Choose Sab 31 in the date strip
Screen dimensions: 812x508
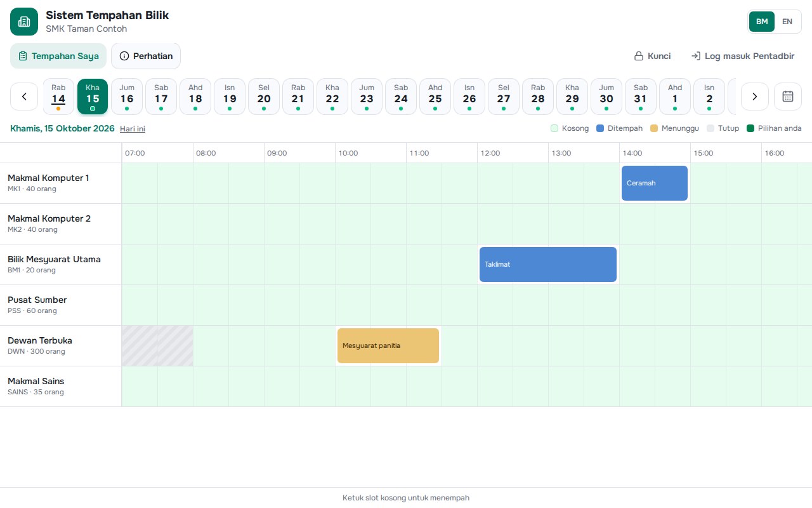[641, 97]
